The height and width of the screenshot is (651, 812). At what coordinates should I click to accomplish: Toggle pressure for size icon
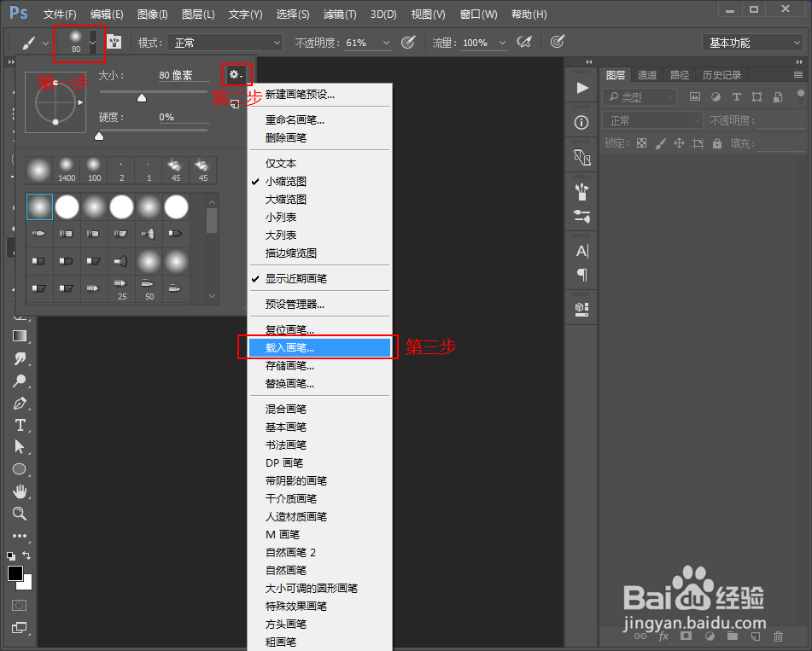click(558, 42)
